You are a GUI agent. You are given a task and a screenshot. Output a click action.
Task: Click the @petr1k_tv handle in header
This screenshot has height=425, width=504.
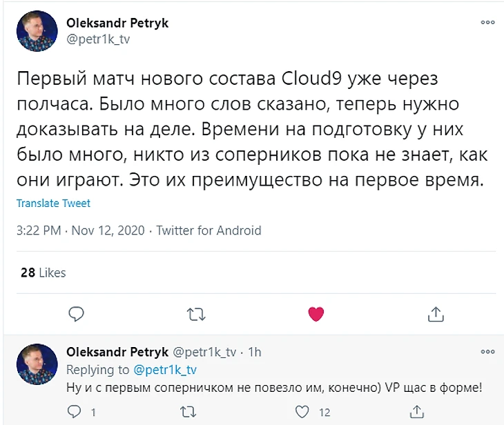[x=97, y=39]
